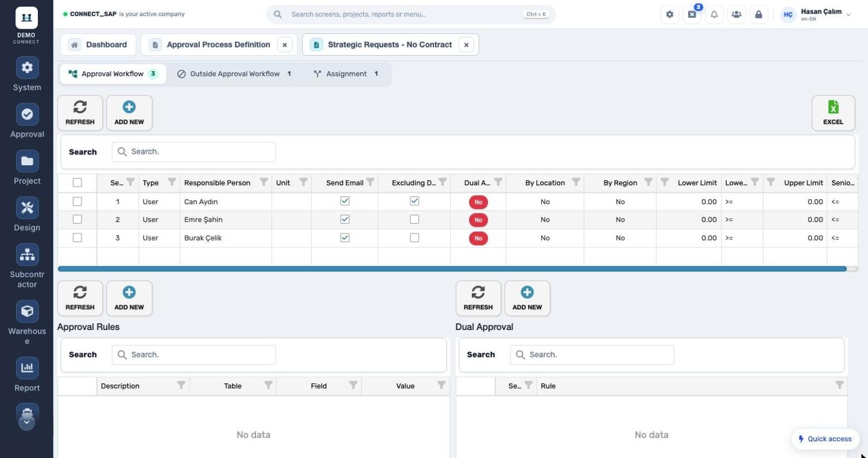The width and height of the screenshot is (868, 458).
Task: Switch to Outside Approval Workflow tab
Action: [234, 74]
